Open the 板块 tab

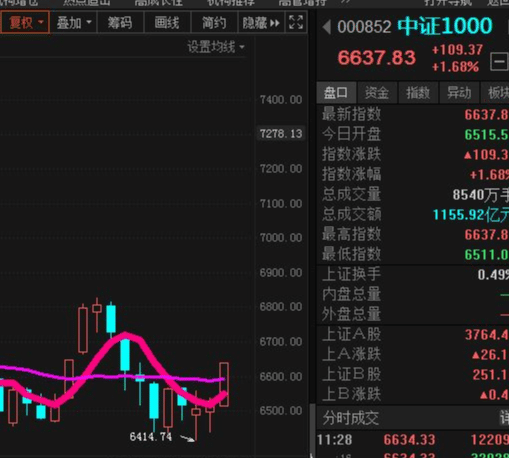495,92
